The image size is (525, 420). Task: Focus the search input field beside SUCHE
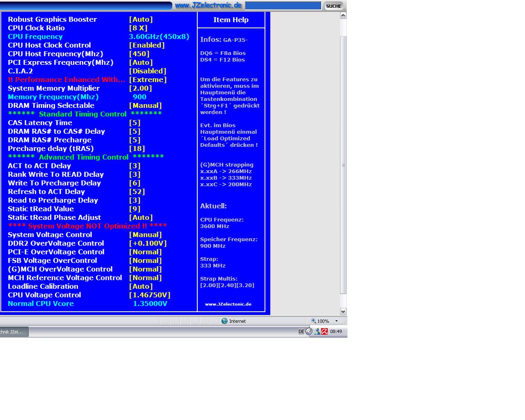283,6
